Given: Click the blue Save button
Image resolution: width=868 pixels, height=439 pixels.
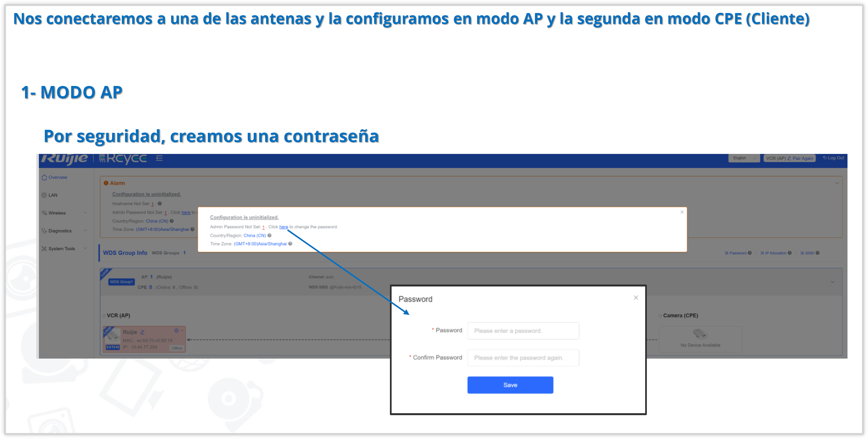Looking at the screenshot, I should (x=510, y=385).
